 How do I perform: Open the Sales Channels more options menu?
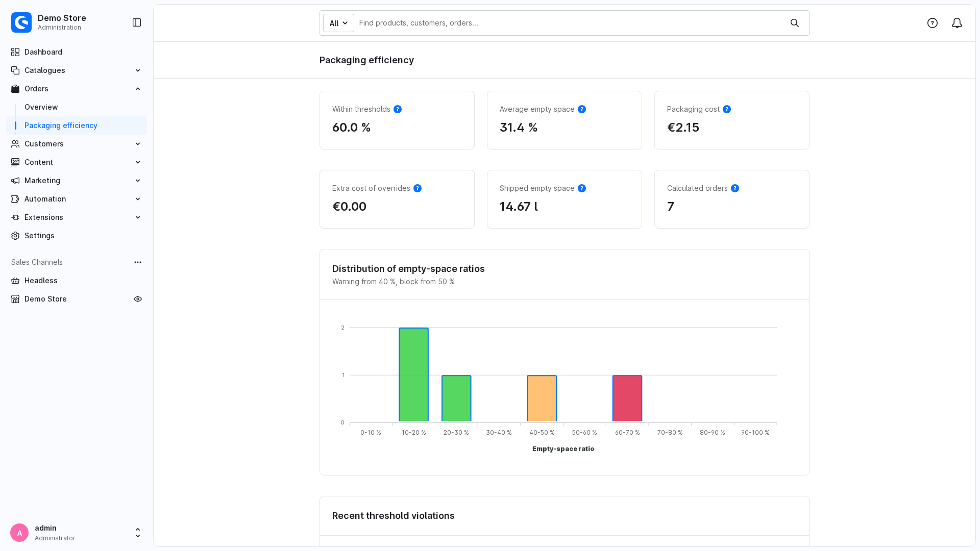coord(138,262)
